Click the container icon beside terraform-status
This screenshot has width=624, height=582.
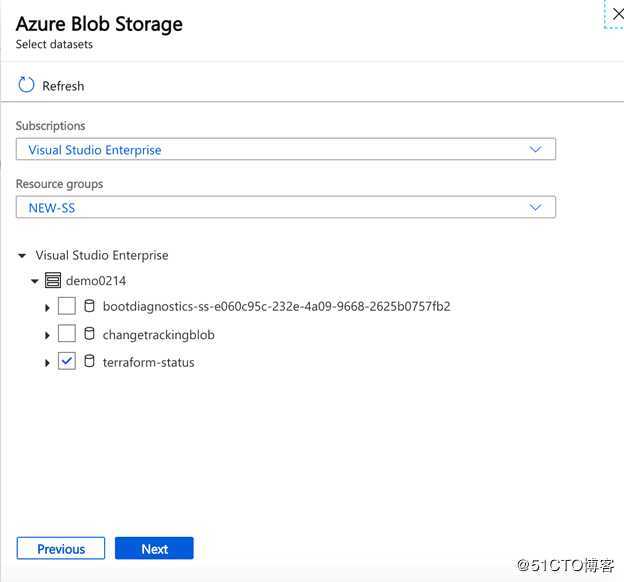pos(90,361)
